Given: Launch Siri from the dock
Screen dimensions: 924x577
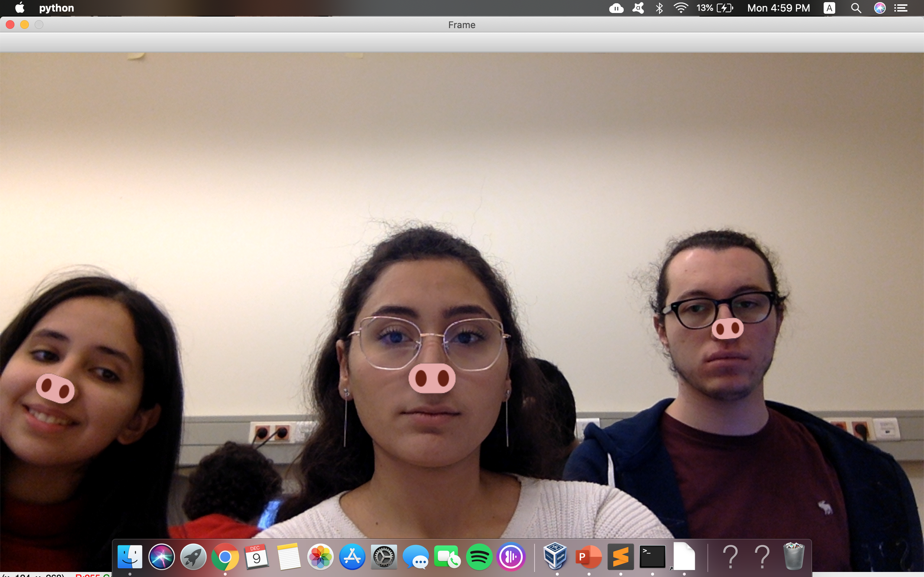Looking at the screenshot, I should pyautogui.click(x=161, y=557).
